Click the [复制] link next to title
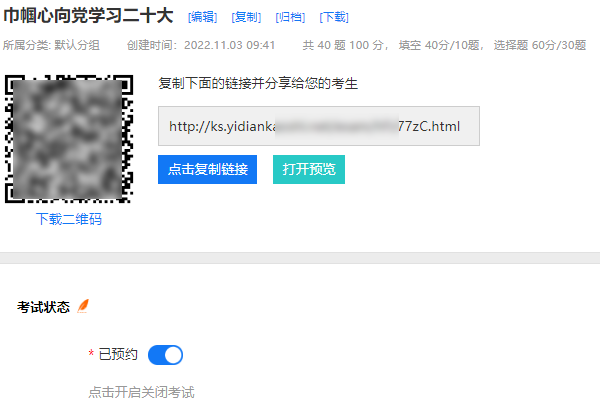This screenshot has height=400, width=600. pos(246,17)
